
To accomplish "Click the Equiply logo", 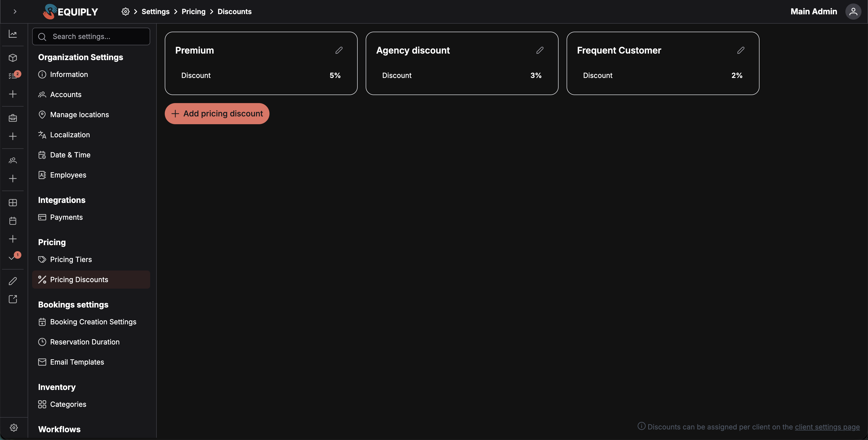I will pos(70,12).
